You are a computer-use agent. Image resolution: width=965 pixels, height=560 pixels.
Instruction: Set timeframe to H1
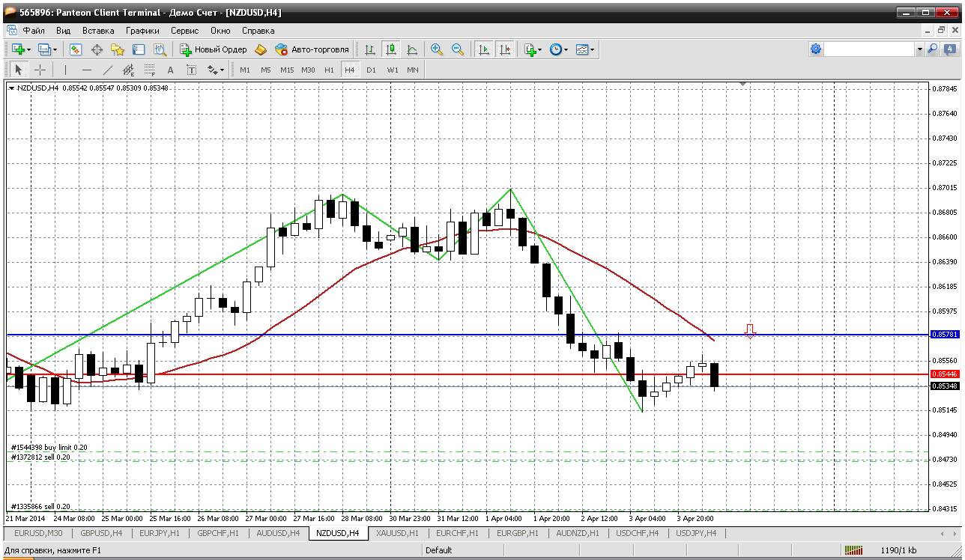pyautogui.click(x=329, y=70)
